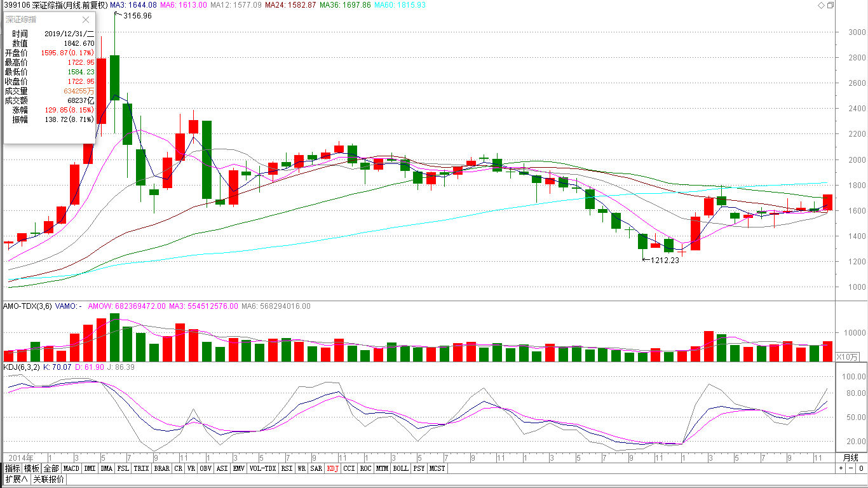The width and height of the screenshot is (868, 488).
Task: Switch indicator to PSY
Action: pos(419,468)
